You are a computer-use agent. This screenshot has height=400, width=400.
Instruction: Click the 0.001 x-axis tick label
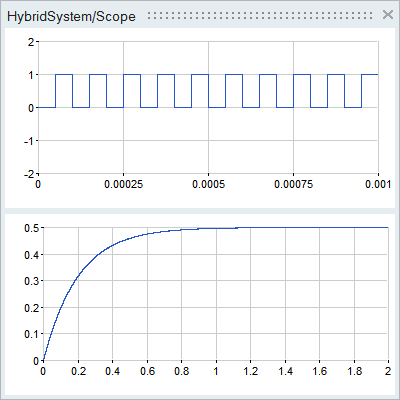378,184
